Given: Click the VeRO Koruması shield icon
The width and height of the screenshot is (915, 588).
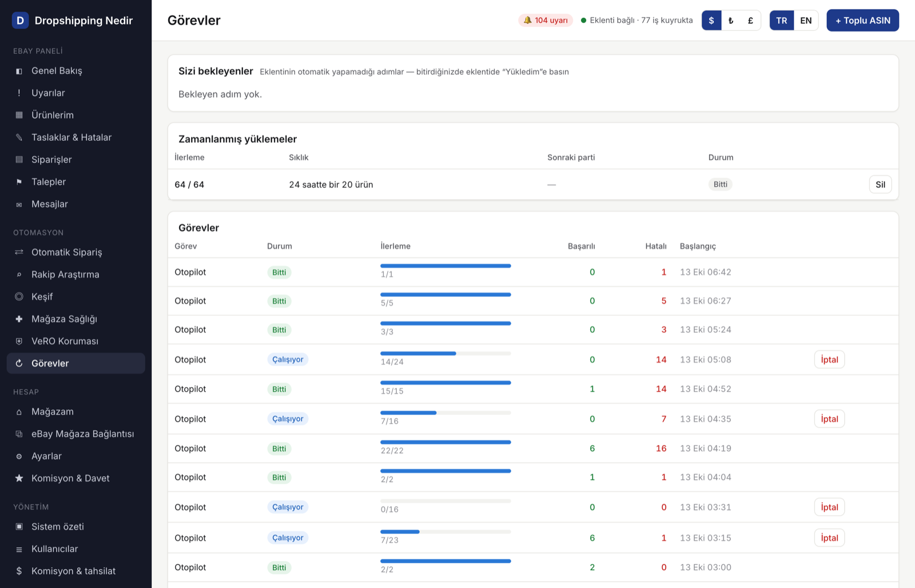Looking at the screenshot, I should tap(19, 341).
